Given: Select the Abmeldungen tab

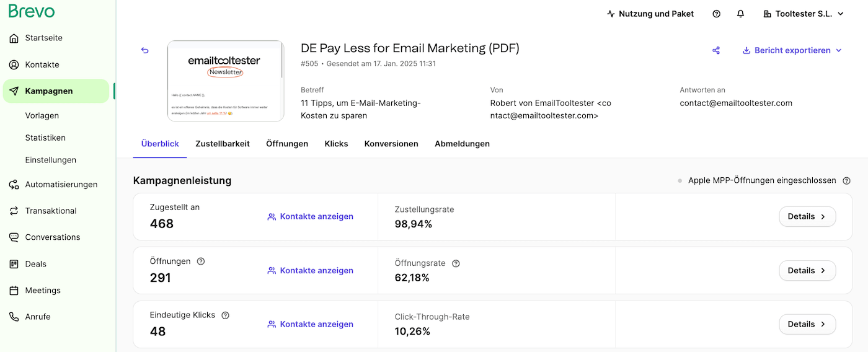Looking at the screenshot, I should coord(462,144).
